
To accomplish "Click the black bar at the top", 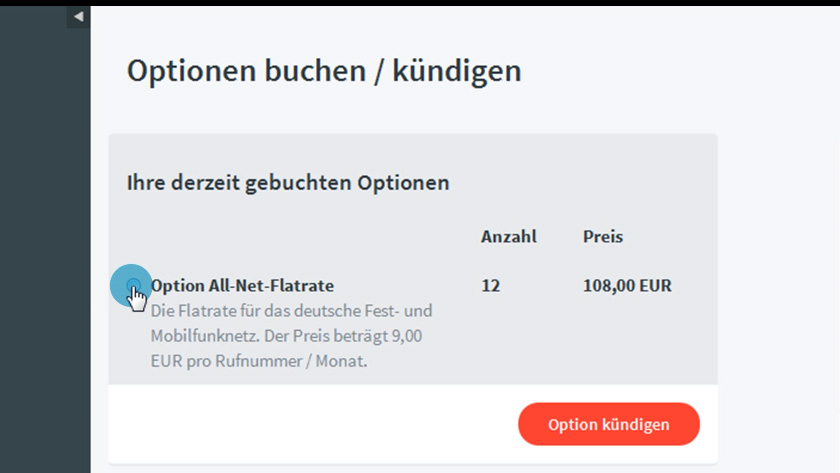I will 420,3.
